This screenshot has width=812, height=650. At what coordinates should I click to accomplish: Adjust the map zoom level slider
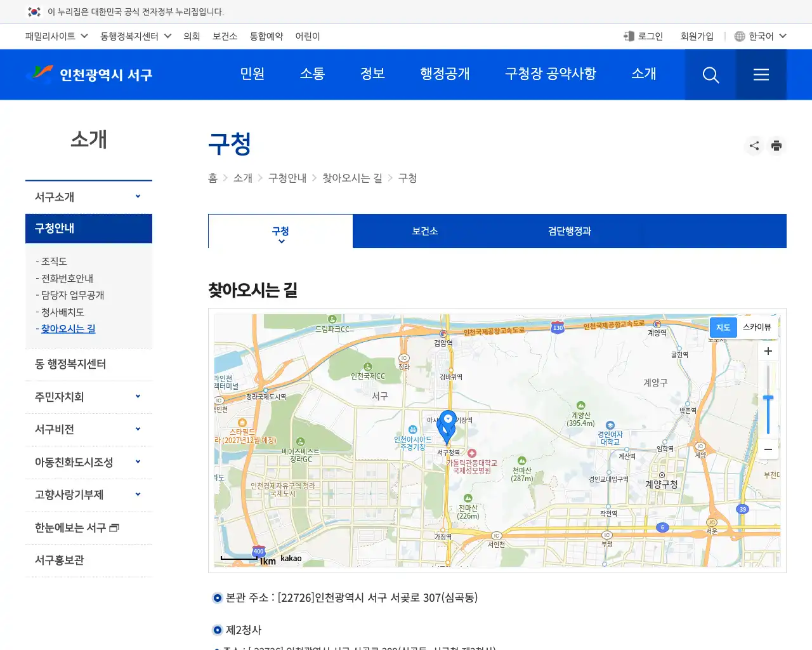[x=768, y=399]
